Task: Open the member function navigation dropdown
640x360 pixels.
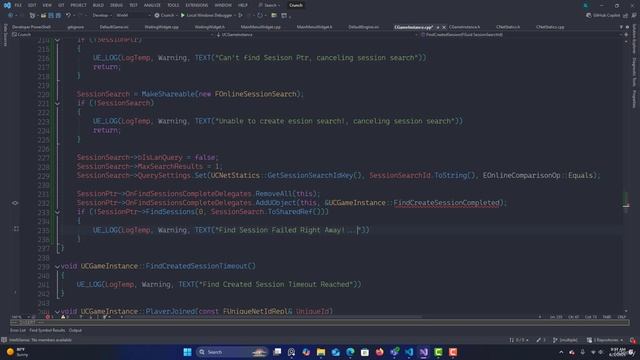Action: tap(521, 35)
